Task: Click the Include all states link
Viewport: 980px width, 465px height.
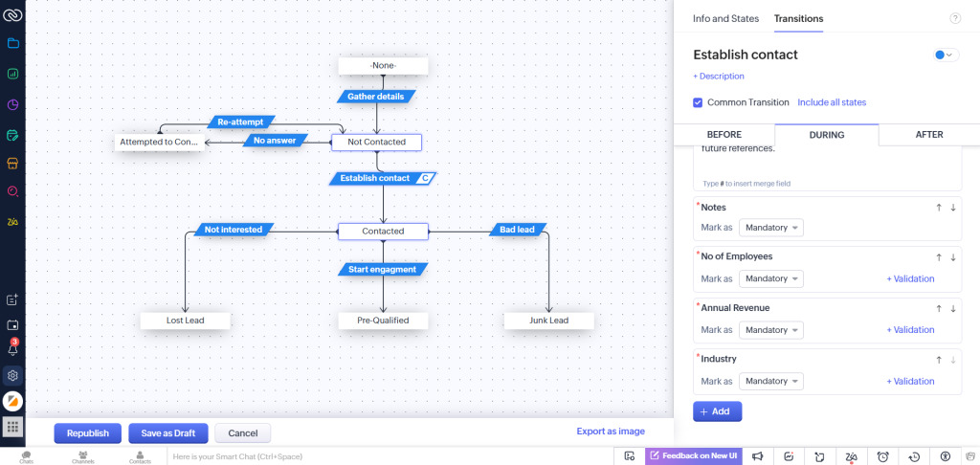Action: pyautogui.click(x=832, y=102)
